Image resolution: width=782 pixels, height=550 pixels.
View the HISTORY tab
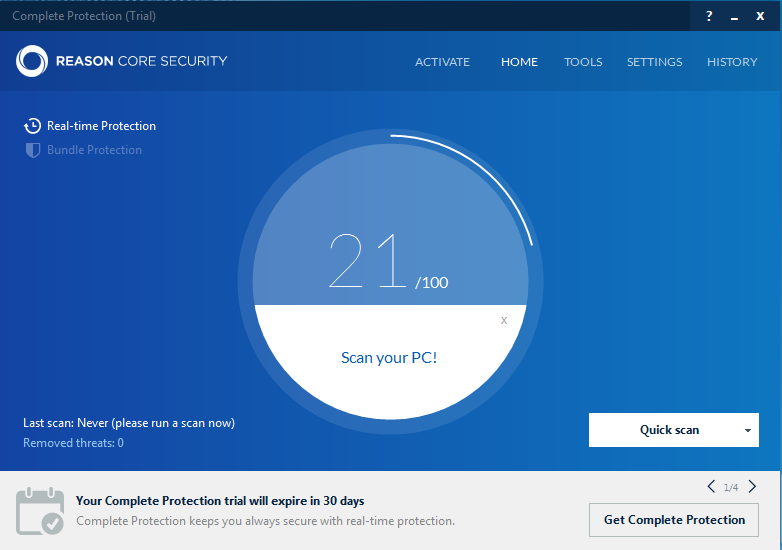pos(732,62)
